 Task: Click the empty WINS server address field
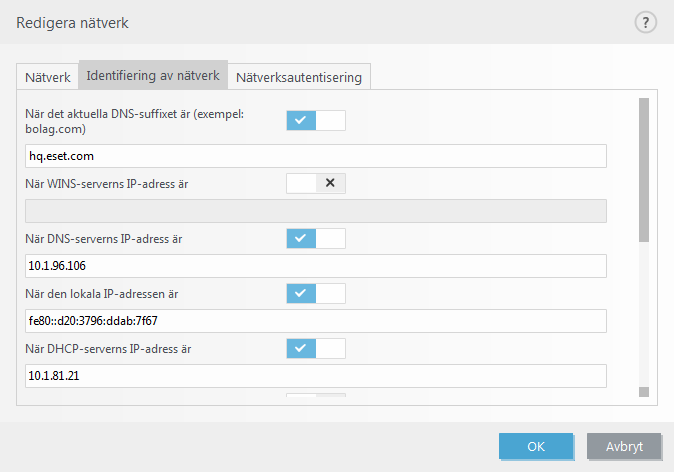click(316, 211)
